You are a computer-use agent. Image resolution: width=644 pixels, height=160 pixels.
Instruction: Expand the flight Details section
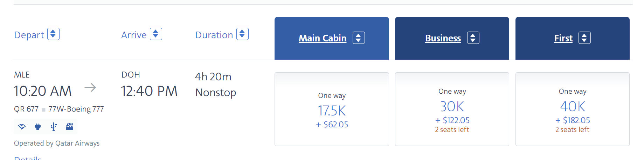click(28, 158)
